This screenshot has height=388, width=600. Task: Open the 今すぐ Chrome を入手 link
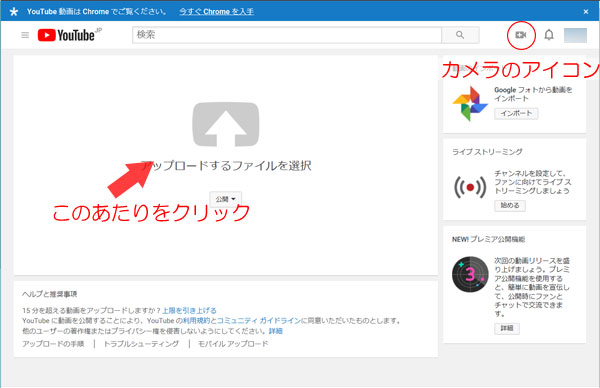click(x=216, y=11)
